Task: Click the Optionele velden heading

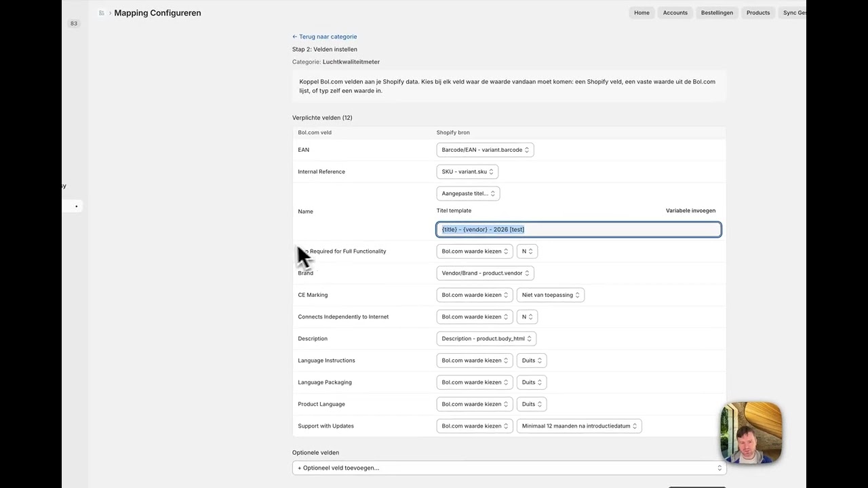Action: coord(315,453)
